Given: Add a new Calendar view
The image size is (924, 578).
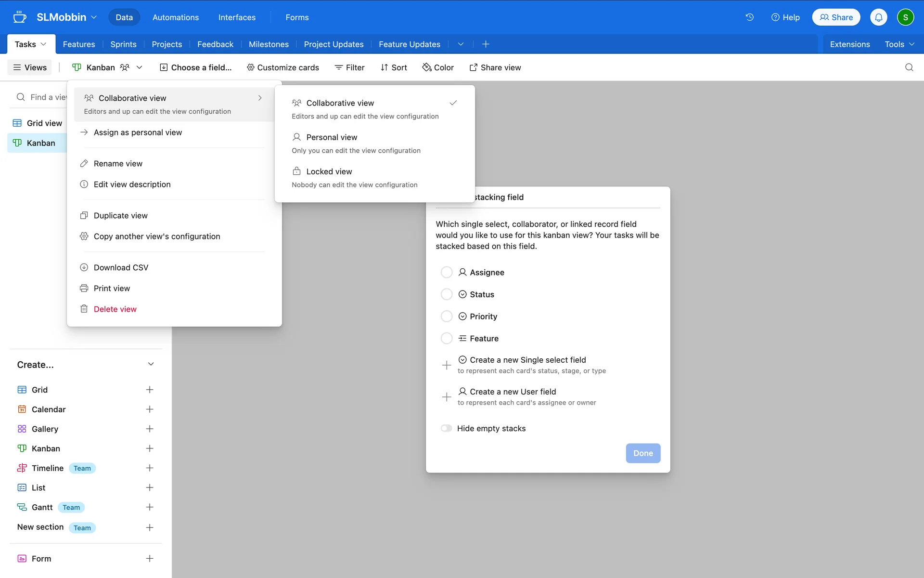Looking at the screenshot, I should click(150, 409).
